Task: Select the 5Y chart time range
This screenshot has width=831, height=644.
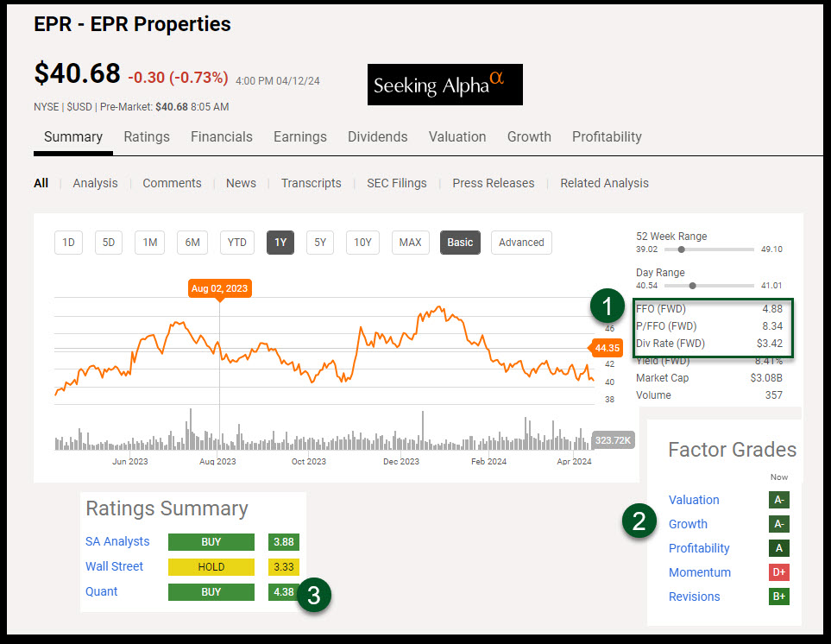Action: click(320, 243)
